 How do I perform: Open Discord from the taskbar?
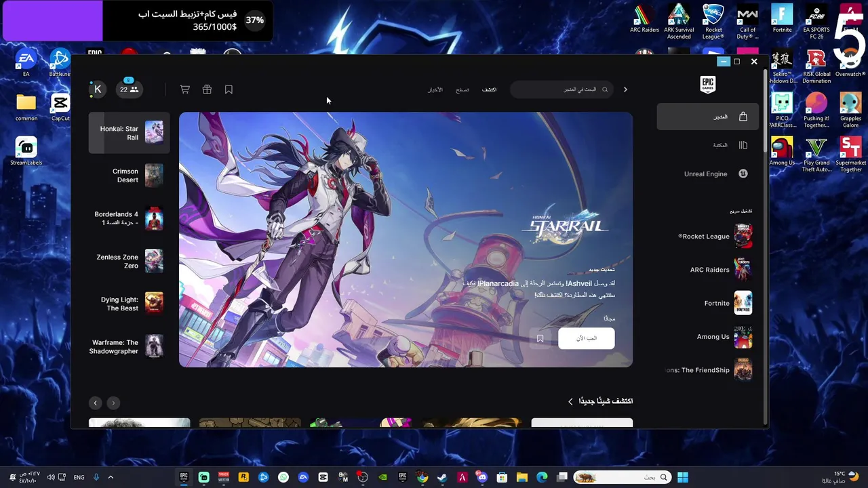point(482,477)
